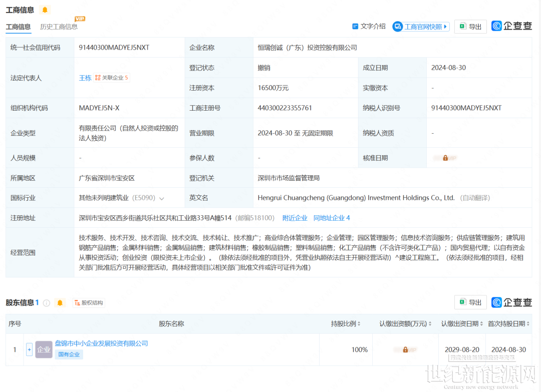Open the 关联企业 5 badge beside 王栋
This screenshot has width=541, height=392.
tap(111, 78)
